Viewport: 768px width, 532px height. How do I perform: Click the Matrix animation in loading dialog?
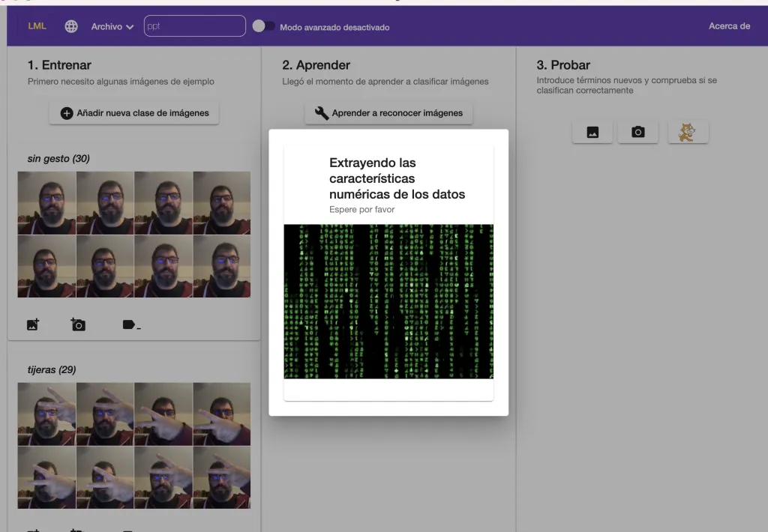(x=388, y=301)
